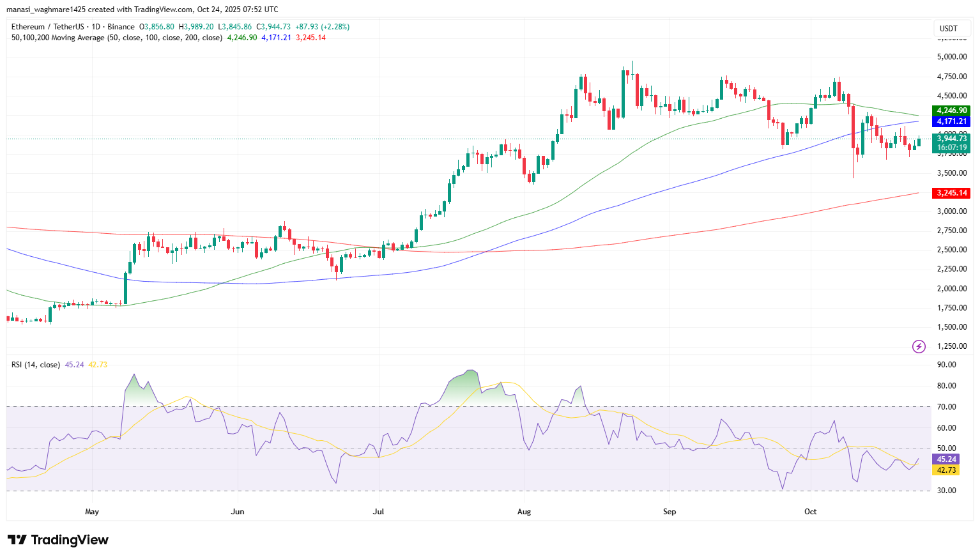The height and width of the screenshot is (559, 980).
Task: Click the Oct label on time axis
Action: coord(811,512)
